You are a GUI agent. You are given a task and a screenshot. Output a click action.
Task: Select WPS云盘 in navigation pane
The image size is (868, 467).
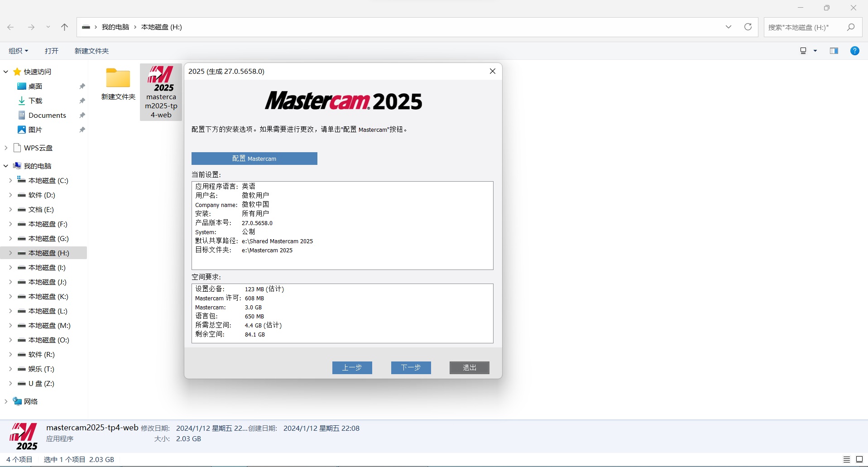(x=38, y=148)
